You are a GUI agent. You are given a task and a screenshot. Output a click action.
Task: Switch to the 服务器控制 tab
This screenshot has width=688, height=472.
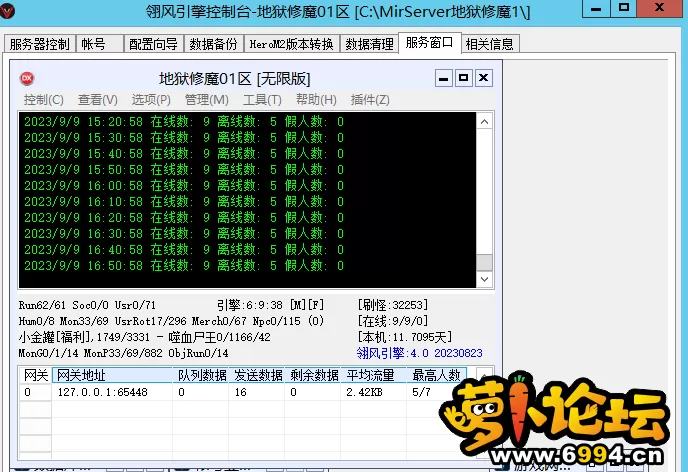click(39, 44)
